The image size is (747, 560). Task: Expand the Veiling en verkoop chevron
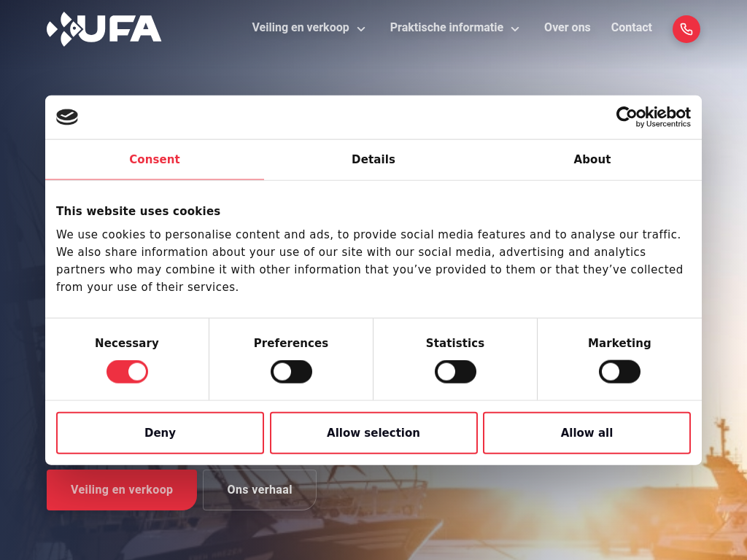pos(361,29)
